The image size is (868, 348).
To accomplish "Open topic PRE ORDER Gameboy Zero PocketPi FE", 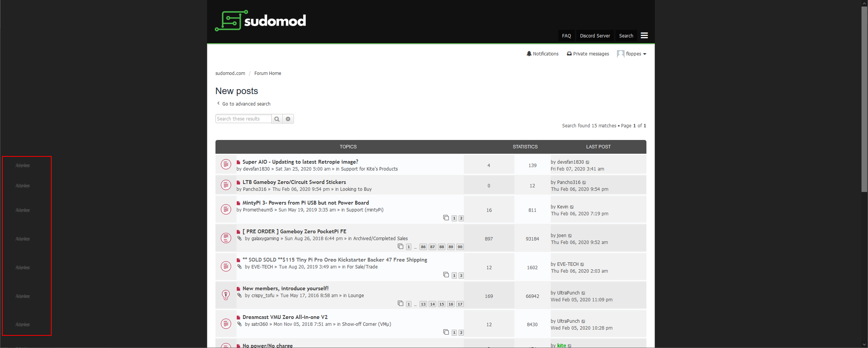I will pyautogui.click(x=294, y=231).
